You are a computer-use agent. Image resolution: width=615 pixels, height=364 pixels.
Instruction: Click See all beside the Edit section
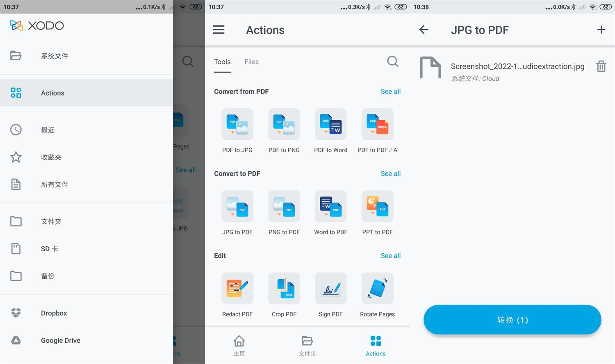pyautogui.click(x=390, y=256)
